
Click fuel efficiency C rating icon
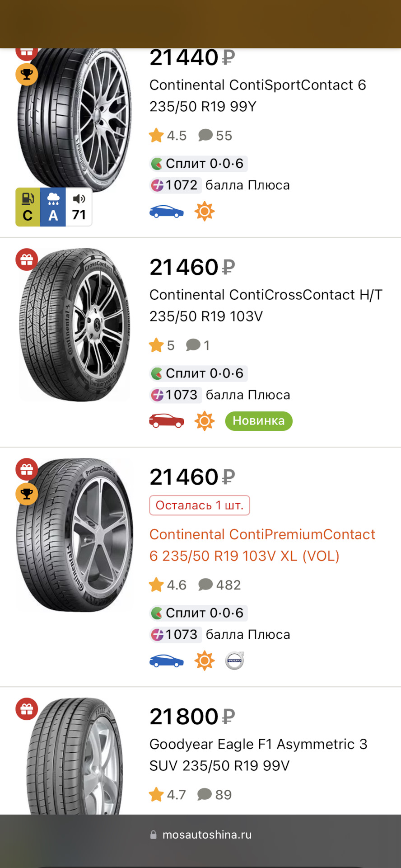[28, 207]
